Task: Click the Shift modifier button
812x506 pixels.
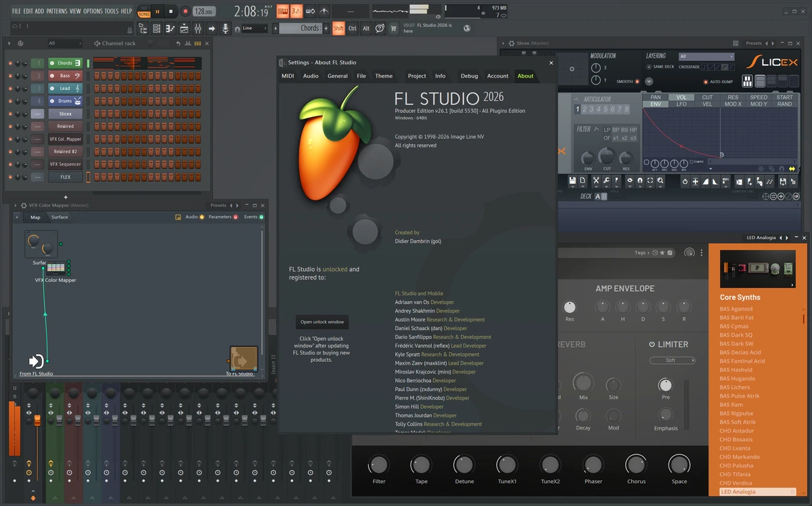Action: 338,28
